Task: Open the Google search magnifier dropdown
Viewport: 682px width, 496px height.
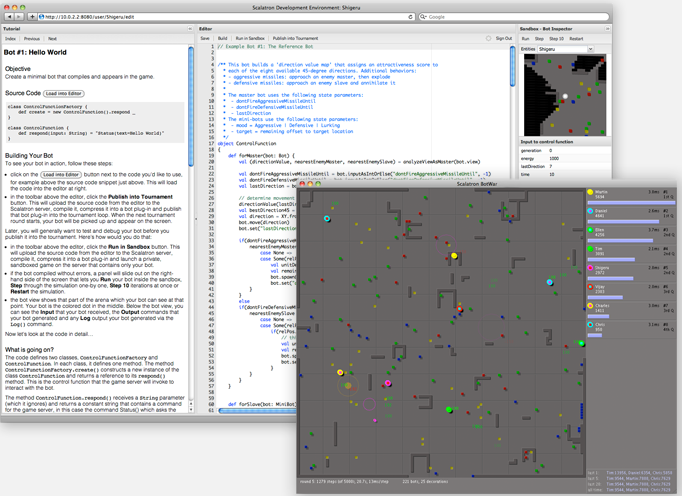Action: point(423,17)
